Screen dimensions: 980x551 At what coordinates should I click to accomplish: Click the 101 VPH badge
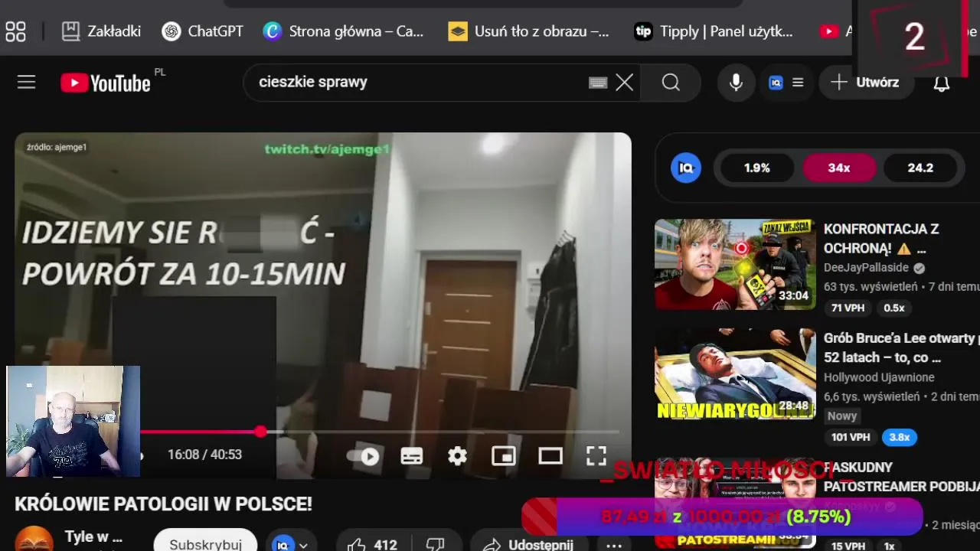point(851,437)
